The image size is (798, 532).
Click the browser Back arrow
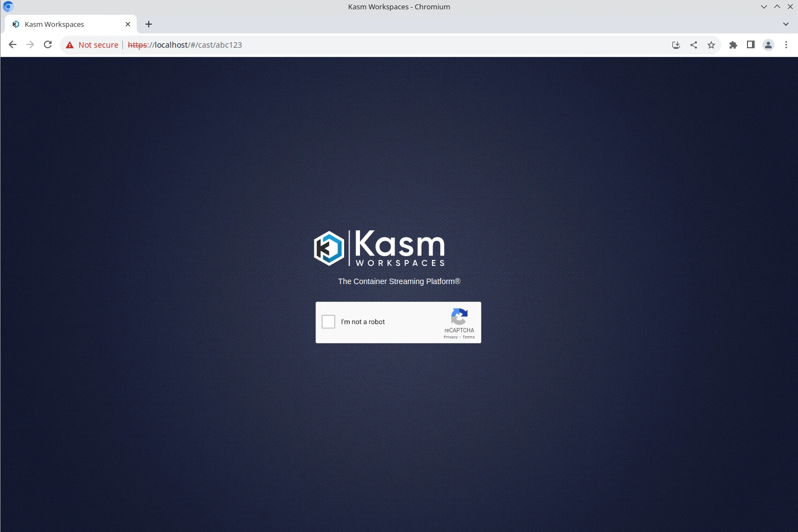[13, 45]
